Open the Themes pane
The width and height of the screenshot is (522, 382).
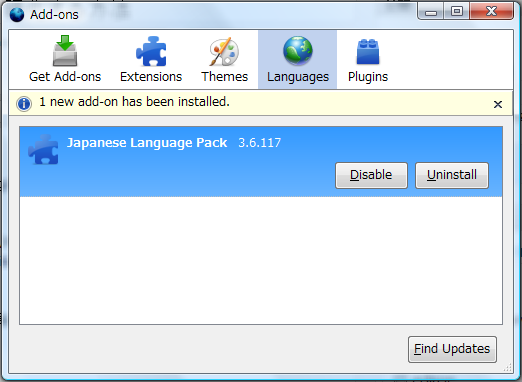(224, 60)
